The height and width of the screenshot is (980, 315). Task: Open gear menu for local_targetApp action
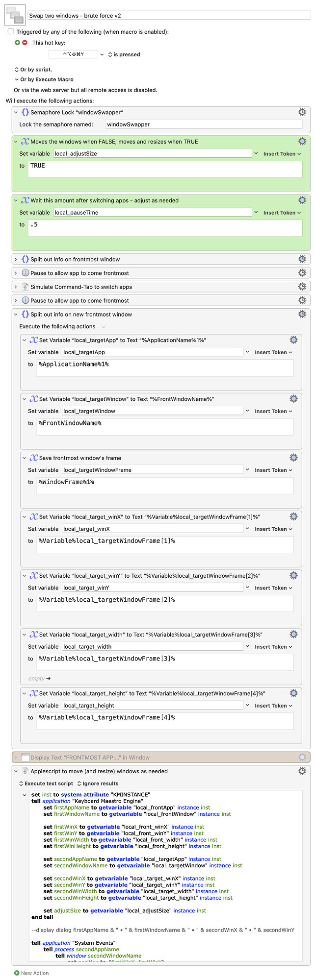pyautogui.click(x=293, y=340)
